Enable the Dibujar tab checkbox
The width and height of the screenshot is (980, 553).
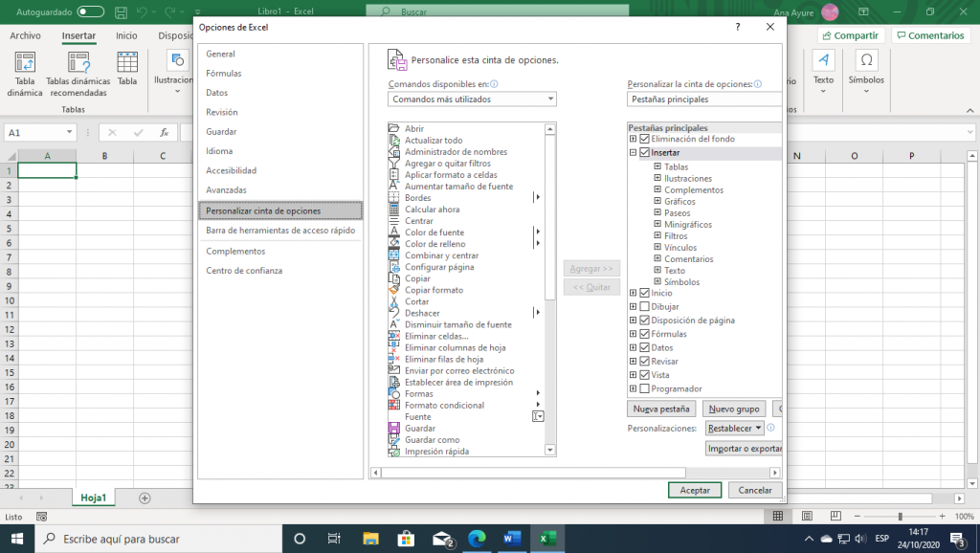(x=644, y=306)
